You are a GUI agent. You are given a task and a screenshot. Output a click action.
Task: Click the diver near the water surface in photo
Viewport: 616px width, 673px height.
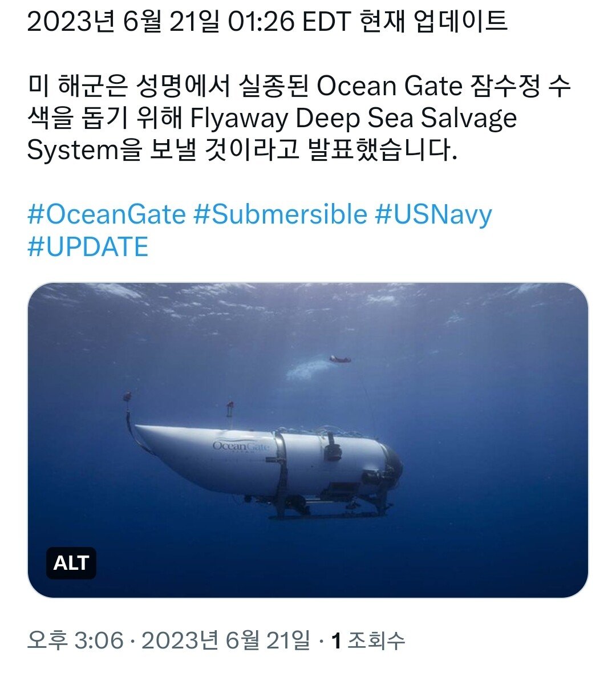(340, 359)
